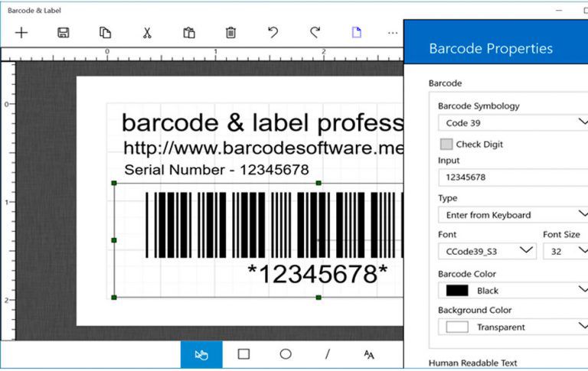This screenshot has width=588, height=371.
Task: Pick the black Barcode Color swatch
Action: (457, 291)
